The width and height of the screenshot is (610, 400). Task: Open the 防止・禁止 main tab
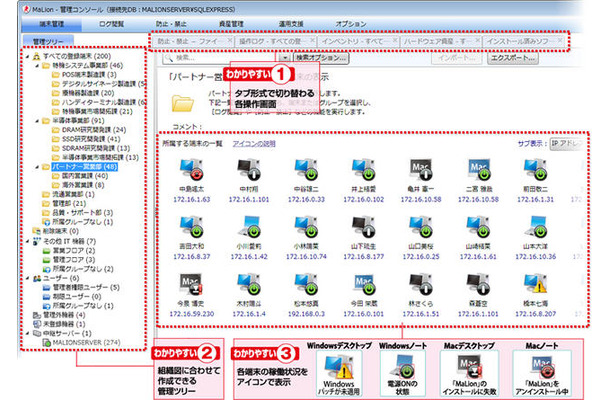(x=171, y=24)
